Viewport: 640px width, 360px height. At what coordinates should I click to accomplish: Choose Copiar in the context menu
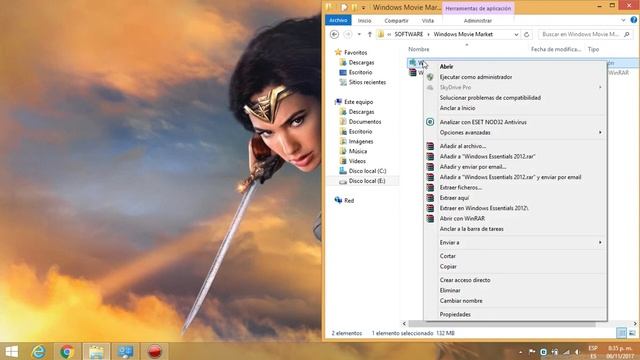click(515, 267)
